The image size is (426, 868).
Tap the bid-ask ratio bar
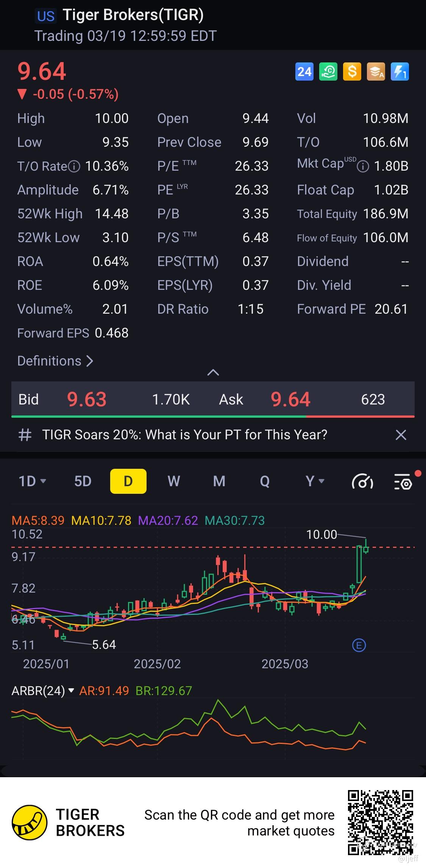point(213,417)
